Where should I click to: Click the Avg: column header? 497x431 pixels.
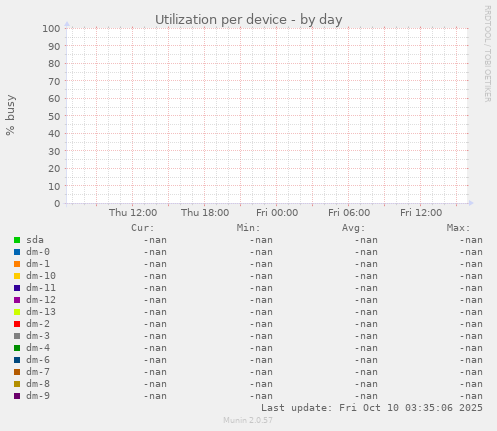(x=354, y=228)
